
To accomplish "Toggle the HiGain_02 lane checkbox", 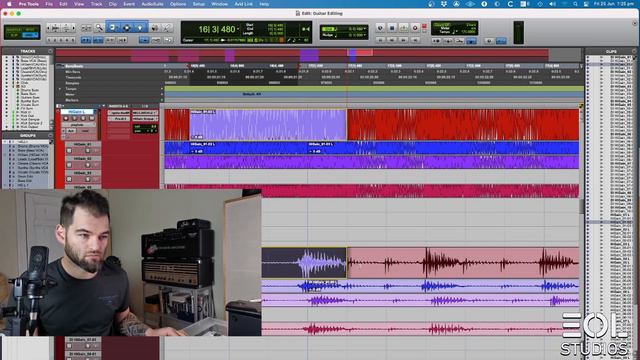I will (x=69, y=165).
